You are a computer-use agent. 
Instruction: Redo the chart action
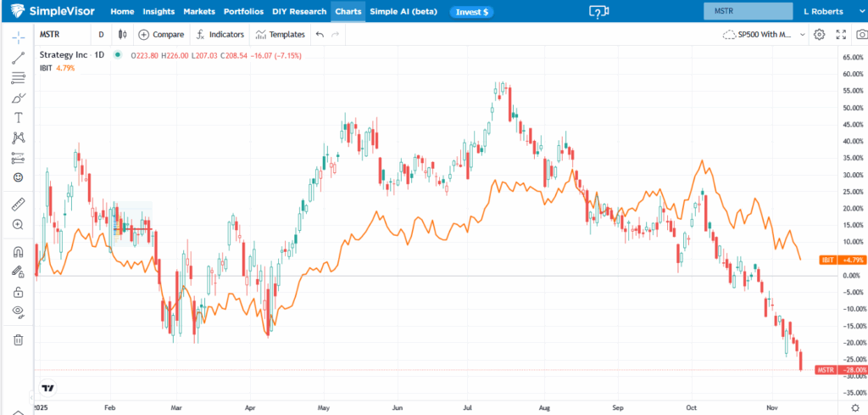point(334,34)
